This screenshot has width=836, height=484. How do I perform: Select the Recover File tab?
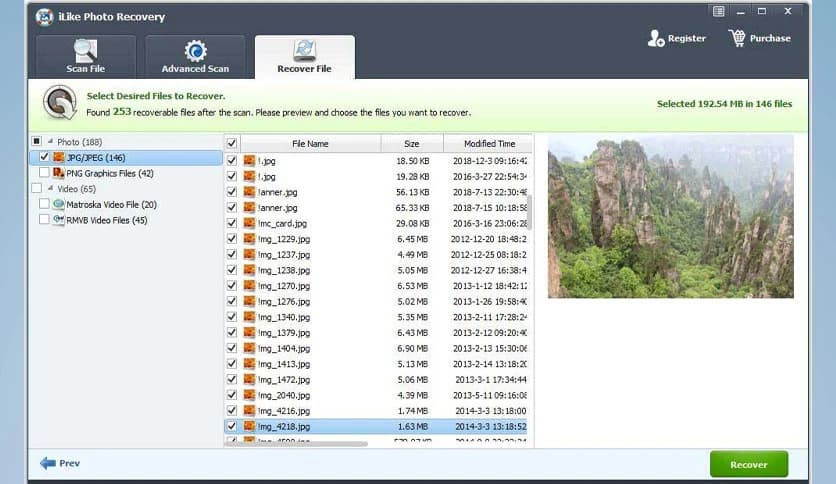[304, 57]
